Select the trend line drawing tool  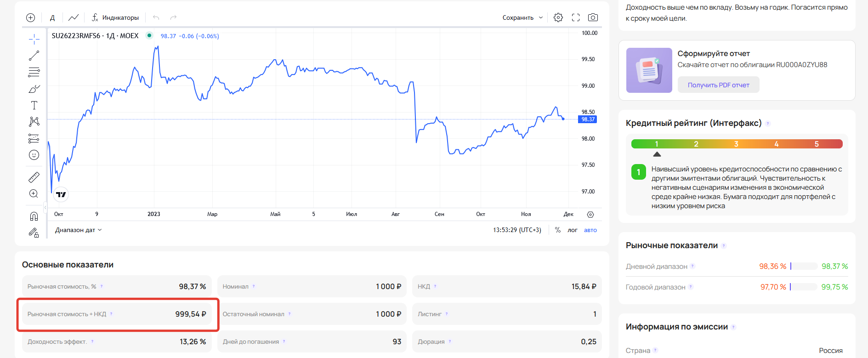(34, 56)
